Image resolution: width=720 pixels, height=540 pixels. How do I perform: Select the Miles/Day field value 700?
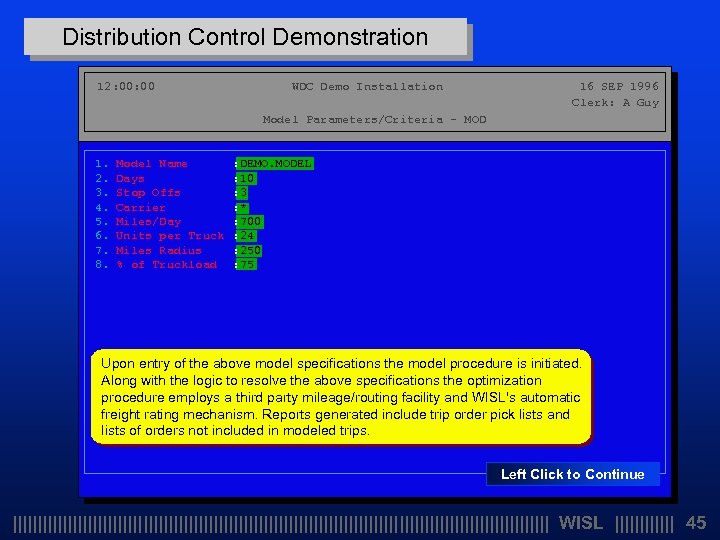point(250,222)
